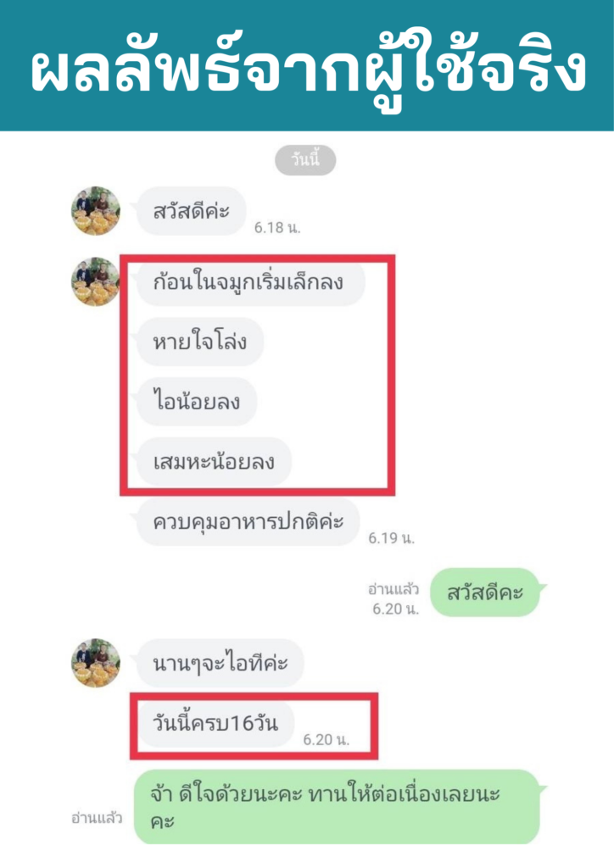Tap the 6.19 น. timestamp
Viewport: 614px width, 868px height.
[392, 538]
